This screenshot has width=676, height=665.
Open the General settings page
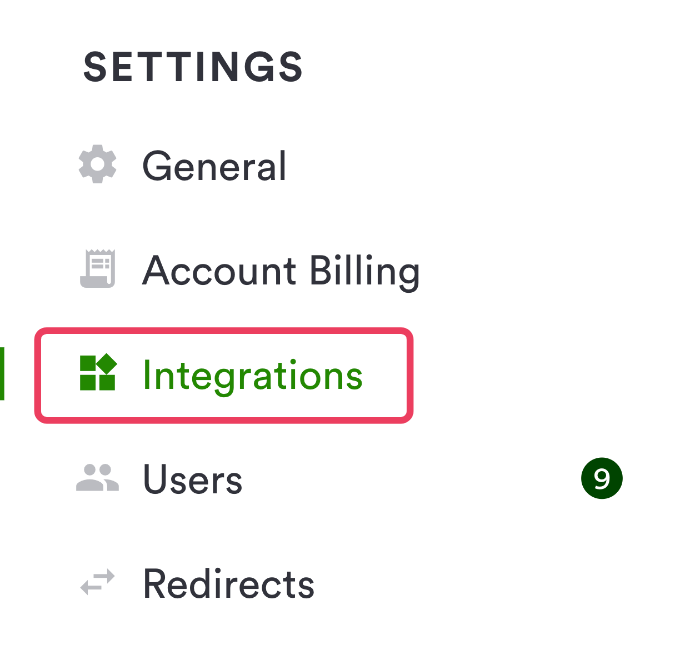[x=214, y=166]
